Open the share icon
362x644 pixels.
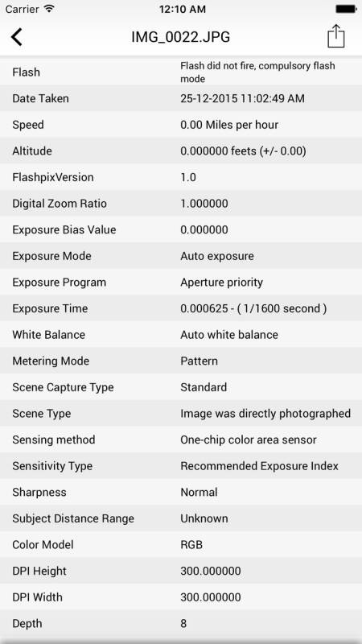coord(335,36)
